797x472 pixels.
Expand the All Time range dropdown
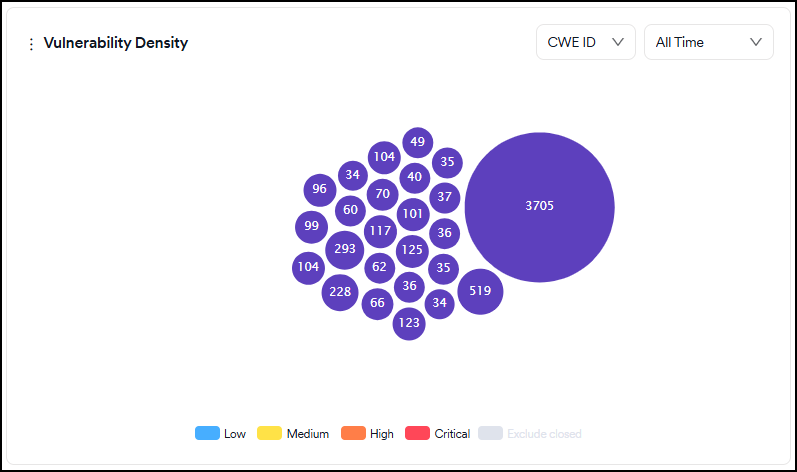pyautogui.click(x=708, y=42)
